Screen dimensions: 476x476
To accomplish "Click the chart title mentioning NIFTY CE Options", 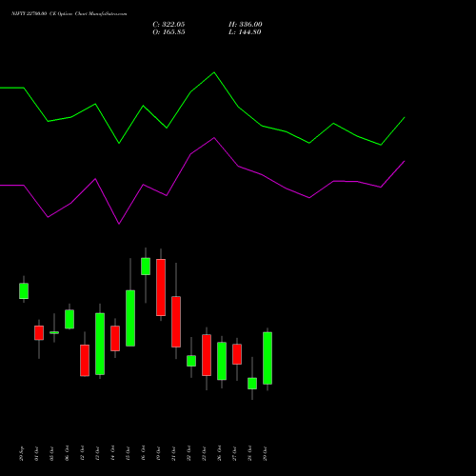I will (x=69, y=14).
